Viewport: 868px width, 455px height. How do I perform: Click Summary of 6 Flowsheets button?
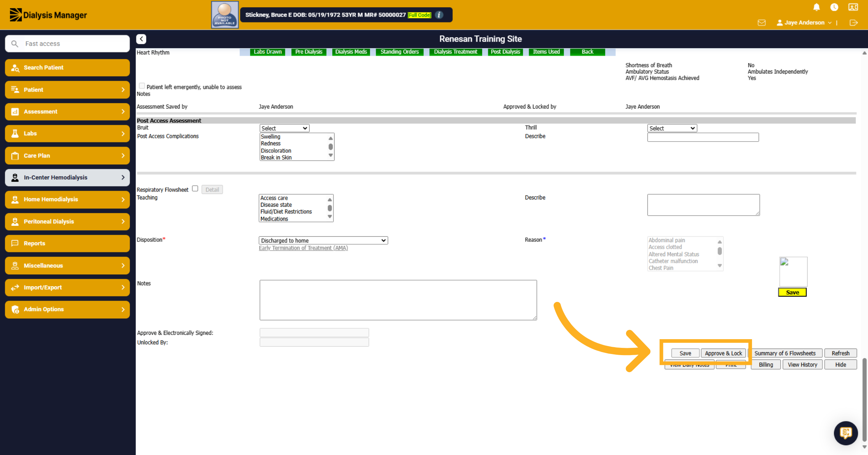pyautogui.click(x=785, y=353)
